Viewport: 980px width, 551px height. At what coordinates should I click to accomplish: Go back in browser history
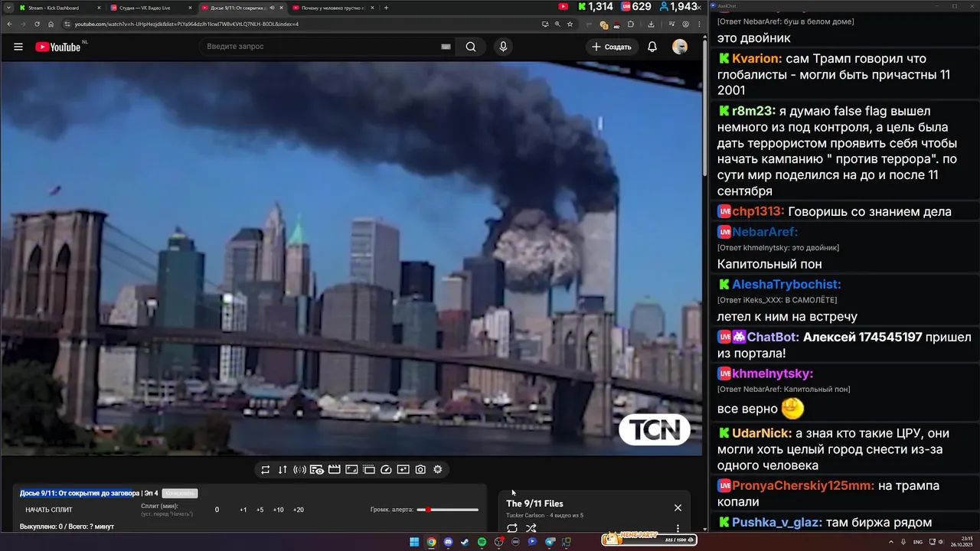click(x=9, y=24)
